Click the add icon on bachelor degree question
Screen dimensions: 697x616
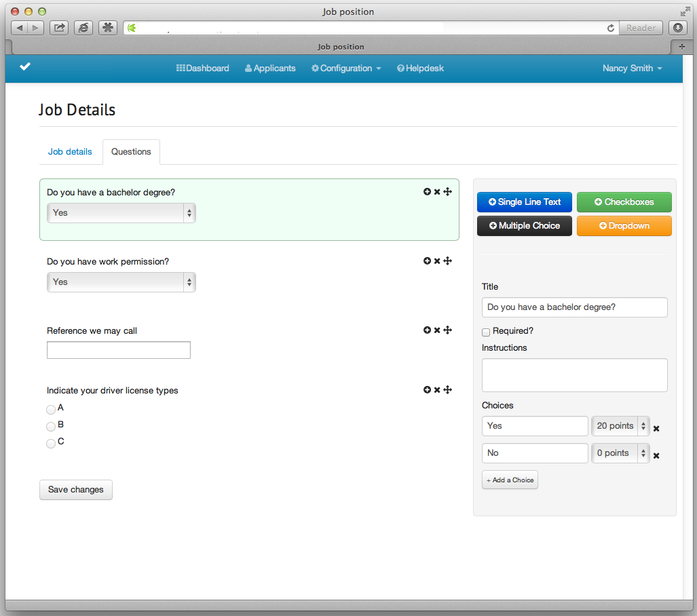(427, 191)
